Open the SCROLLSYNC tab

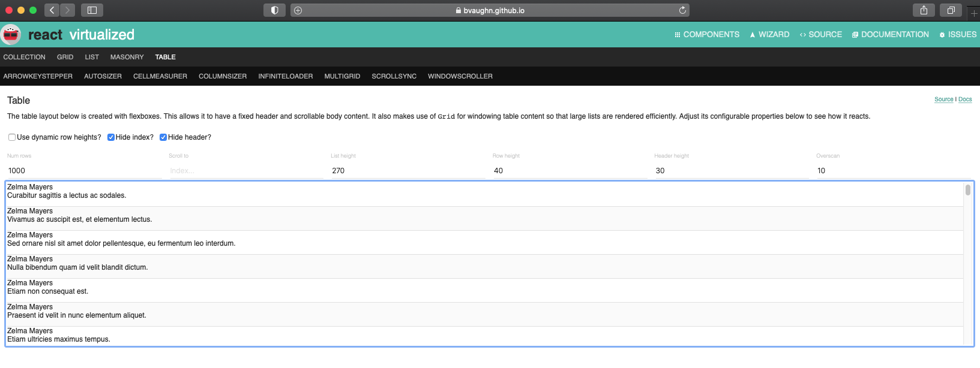[x=394, y=76]
